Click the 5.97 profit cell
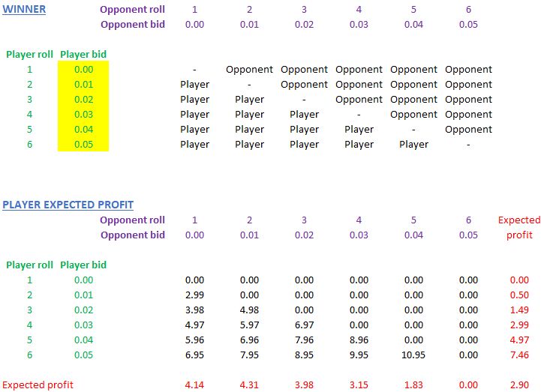The image size is (544, 392). 249,325
